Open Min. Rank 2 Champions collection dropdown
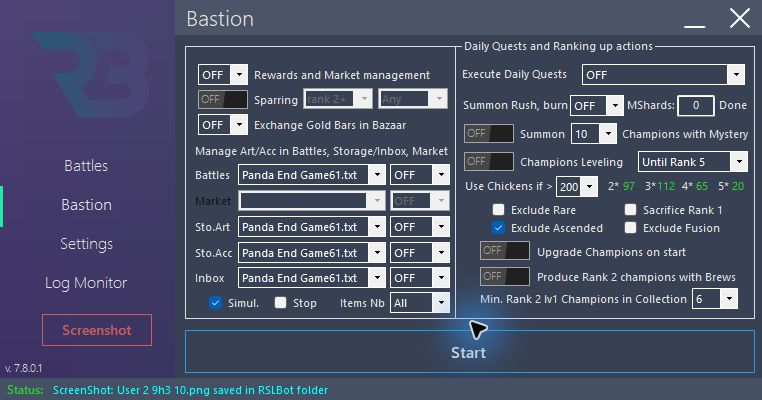Screen dimensions: 762x400 714,299
